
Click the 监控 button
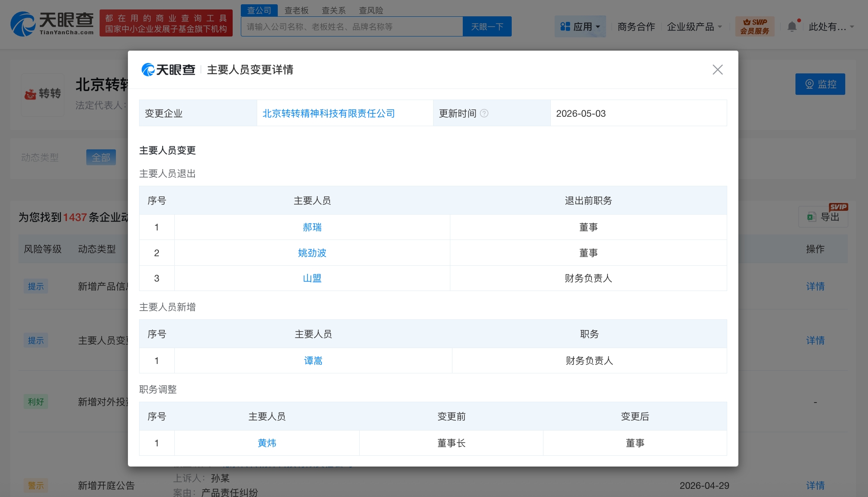point(820,84)
